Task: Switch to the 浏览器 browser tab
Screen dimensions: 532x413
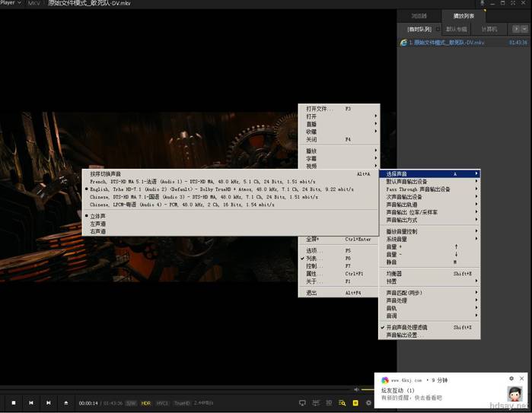Action: point(419,16)
